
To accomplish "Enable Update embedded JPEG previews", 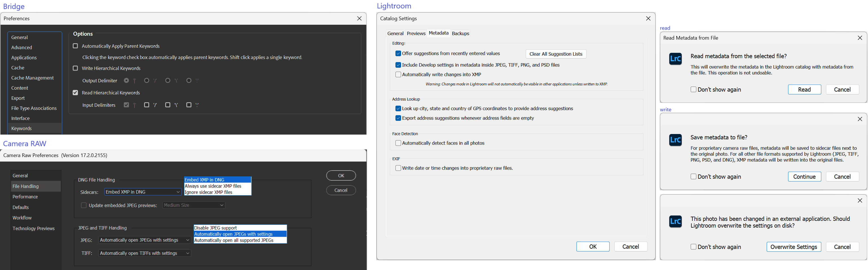I will pos(84,205).
